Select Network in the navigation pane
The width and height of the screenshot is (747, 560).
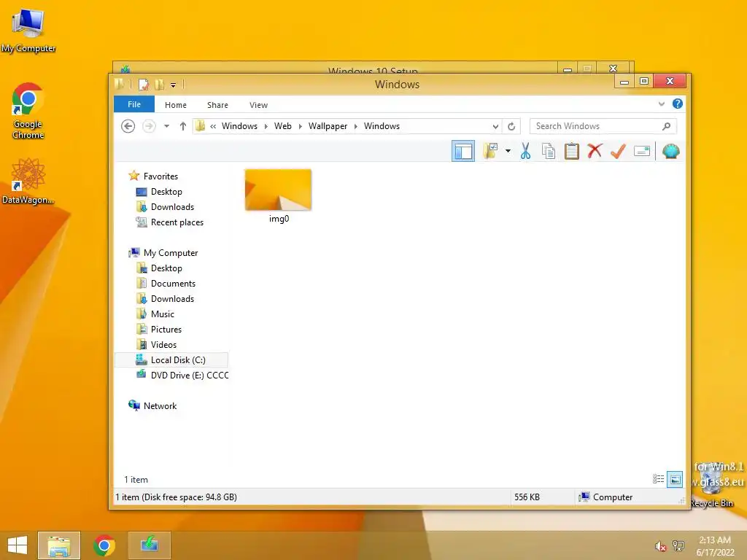(160, 405)
